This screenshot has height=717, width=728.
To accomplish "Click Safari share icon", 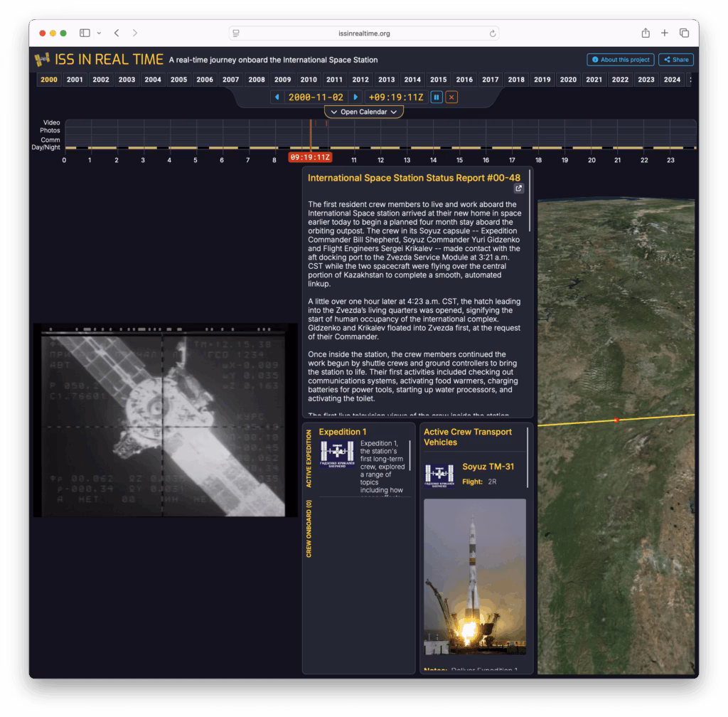I will (646, 33).
